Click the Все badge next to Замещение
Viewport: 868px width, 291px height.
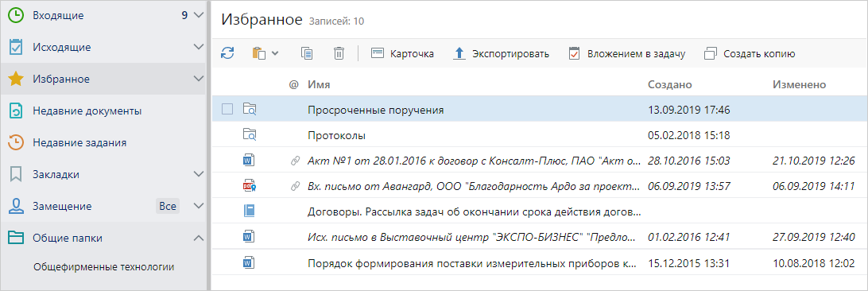coord(168,207)
